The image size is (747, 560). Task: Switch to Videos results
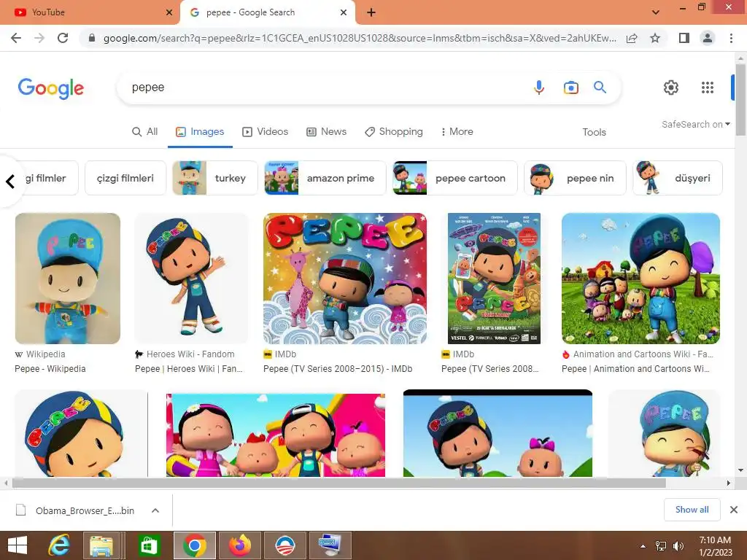tap(266, 132)
